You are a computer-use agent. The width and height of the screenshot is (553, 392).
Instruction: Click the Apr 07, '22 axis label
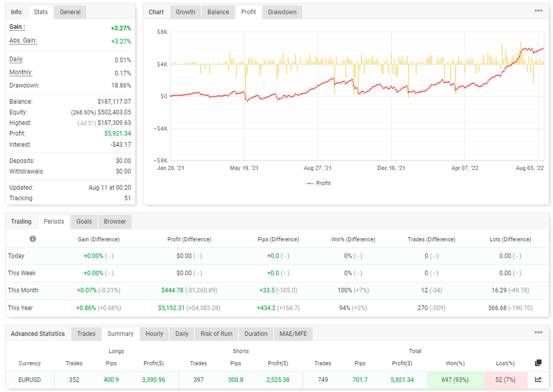[x=465, y=168]
